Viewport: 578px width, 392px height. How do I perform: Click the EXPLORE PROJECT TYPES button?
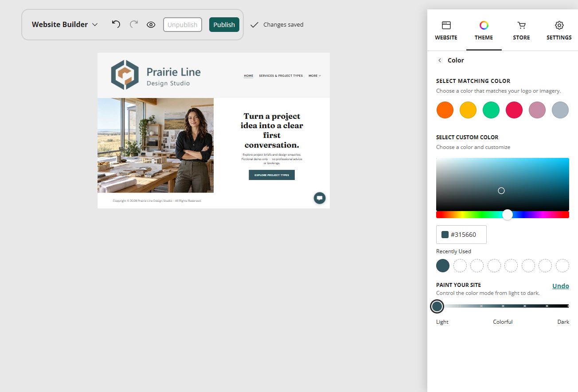tap(272, 175)
